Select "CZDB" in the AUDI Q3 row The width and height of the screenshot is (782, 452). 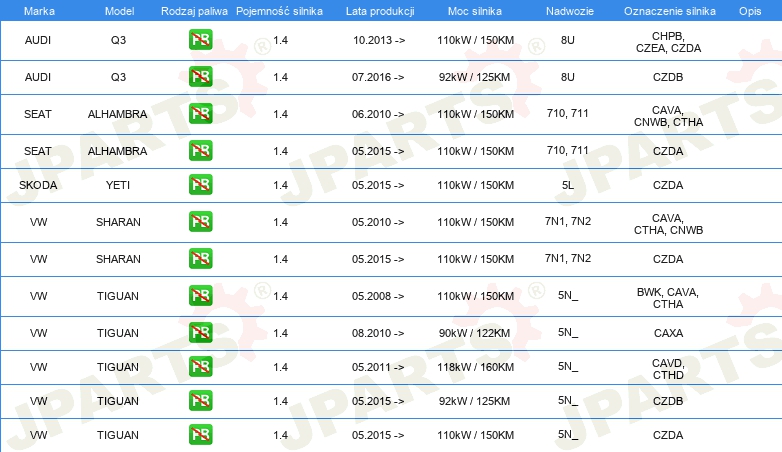(668, 77)
